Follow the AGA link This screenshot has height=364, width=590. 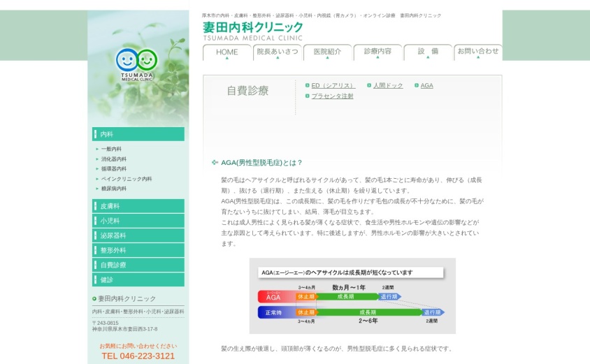(x=426, y=86)
